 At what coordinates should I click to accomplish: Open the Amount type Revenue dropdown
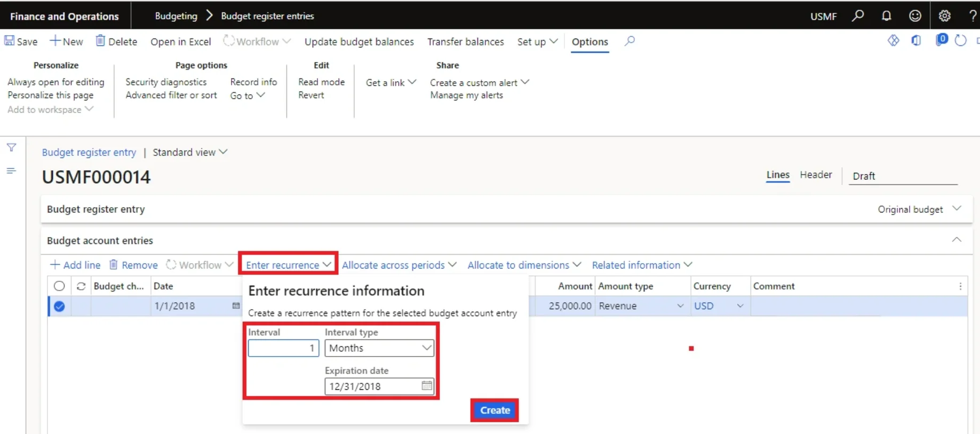pos(680,306)
